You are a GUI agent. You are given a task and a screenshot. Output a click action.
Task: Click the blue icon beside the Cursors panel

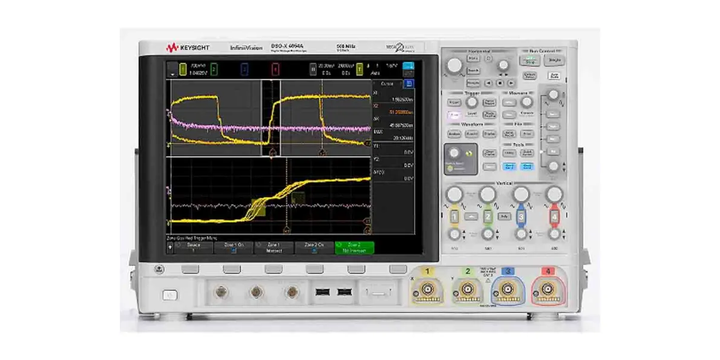pyautogui.click(x=409, y=83)
